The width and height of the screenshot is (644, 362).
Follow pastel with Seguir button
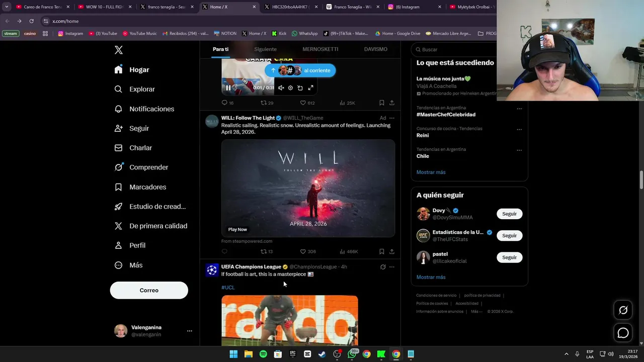pyautogui.click(x=509, y=257)
